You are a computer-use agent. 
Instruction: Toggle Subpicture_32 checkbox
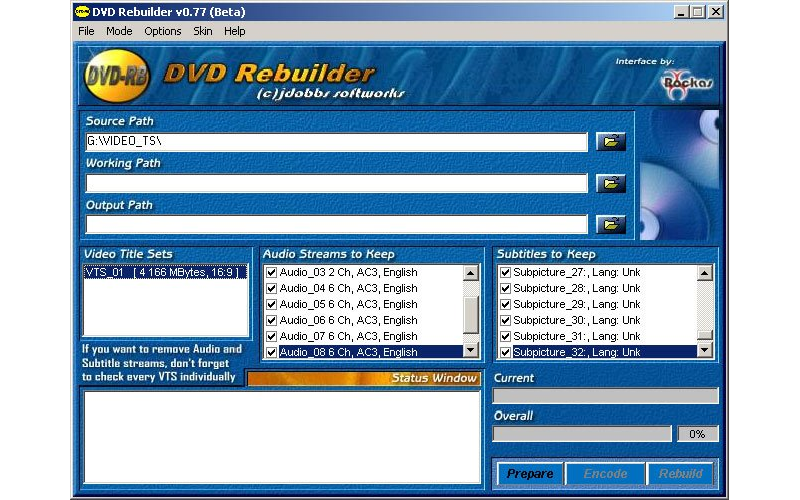coord(505,352)
